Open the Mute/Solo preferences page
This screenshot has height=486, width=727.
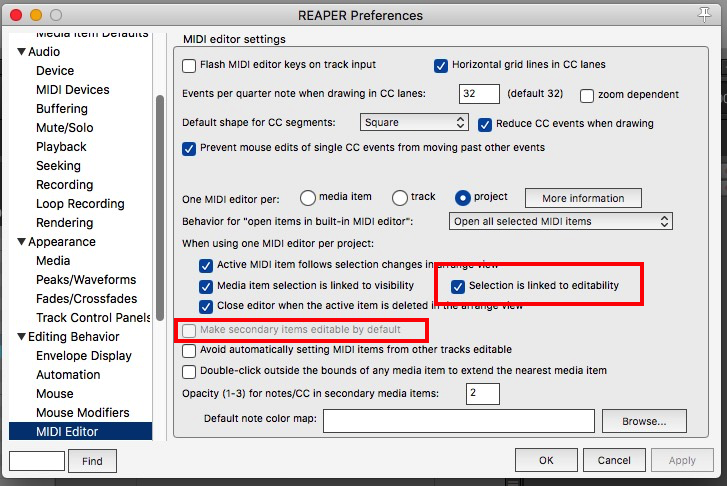pos(64,128)
